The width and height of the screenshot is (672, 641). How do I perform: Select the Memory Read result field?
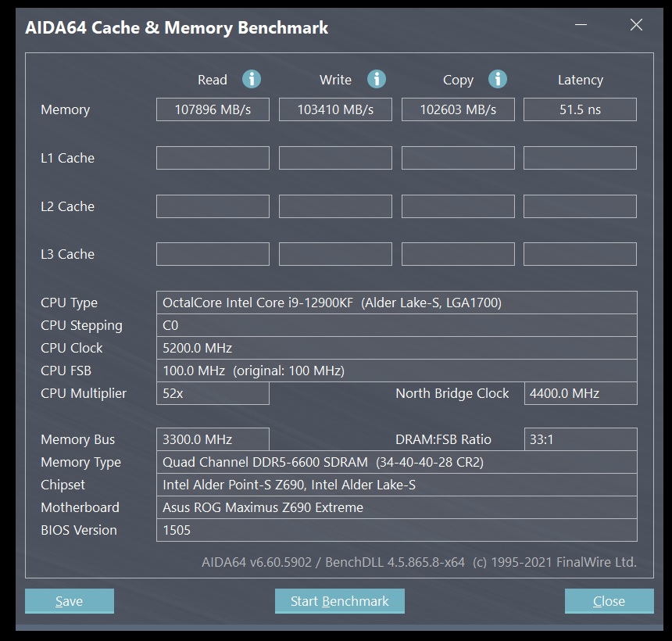pyautogui.click(x=213, y=109)
